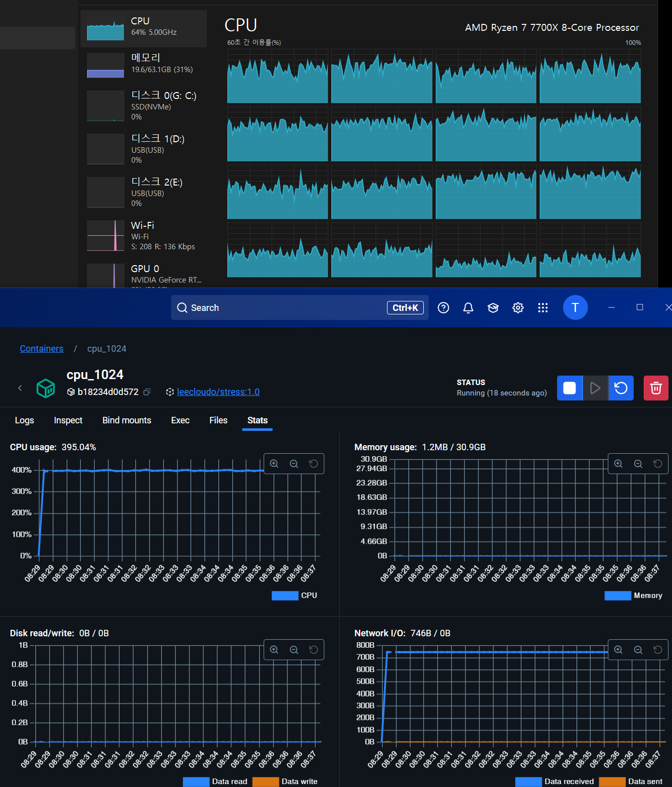
Task: Open the Files tab
Action: [x=218, y=420]
